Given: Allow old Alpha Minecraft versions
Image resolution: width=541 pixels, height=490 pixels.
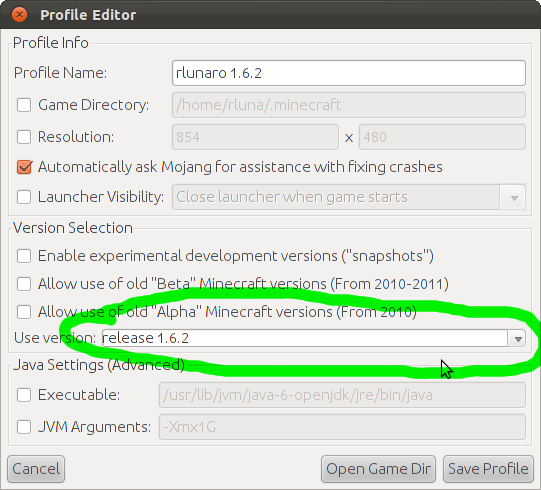Looking at the screenshot, I should (x=24, y=312).
